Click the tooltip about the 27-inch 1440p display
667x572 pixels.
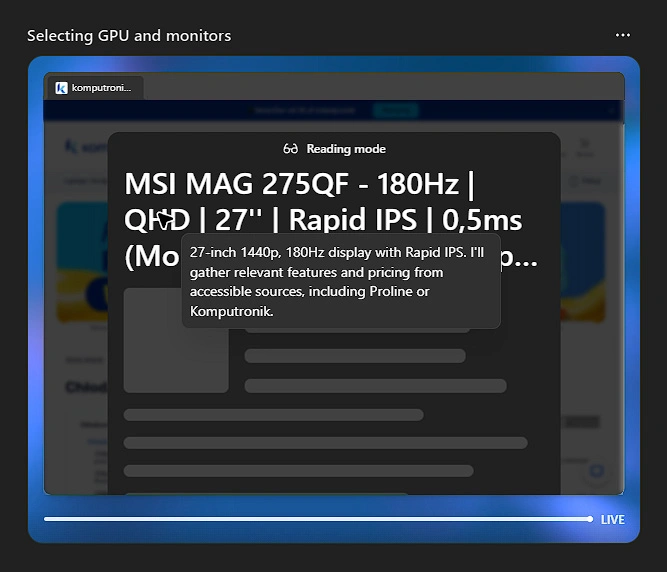tap(341, 281)
